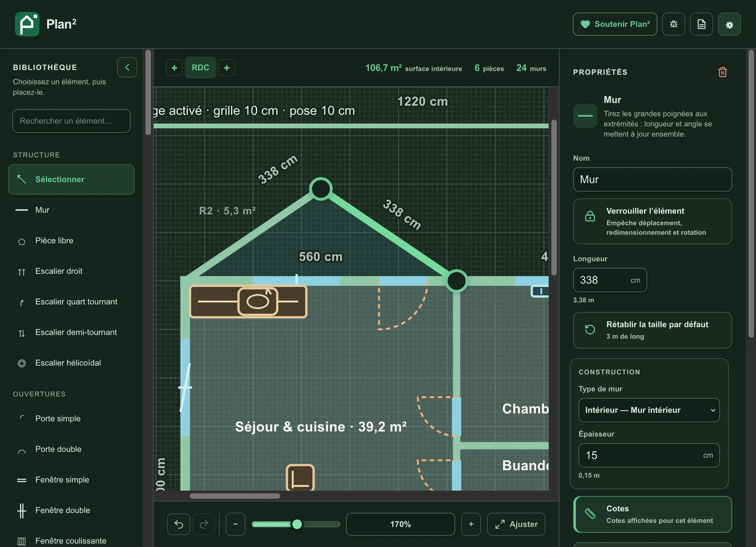Toggle the Cotes dimensions display option
Viewport: 756px width, 547px height.
click(652, 514)
